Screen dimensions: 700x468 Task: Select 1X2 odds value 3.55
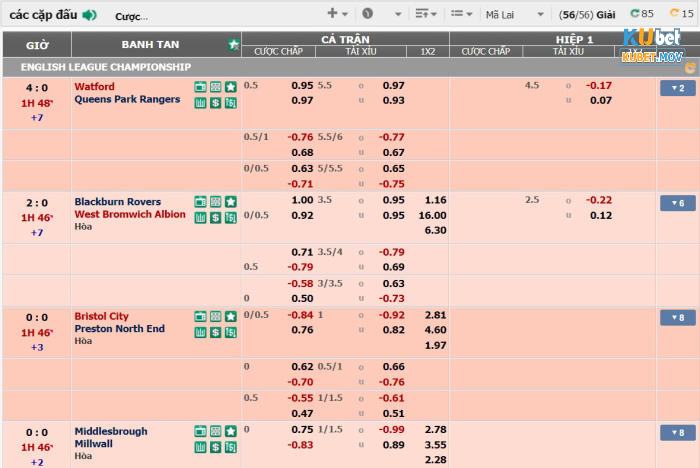435,445
